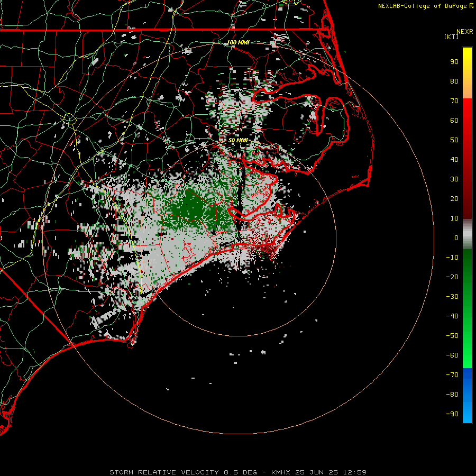Click the -90 scale value
This screenshot has width=476, height=476.
point(452,414)
